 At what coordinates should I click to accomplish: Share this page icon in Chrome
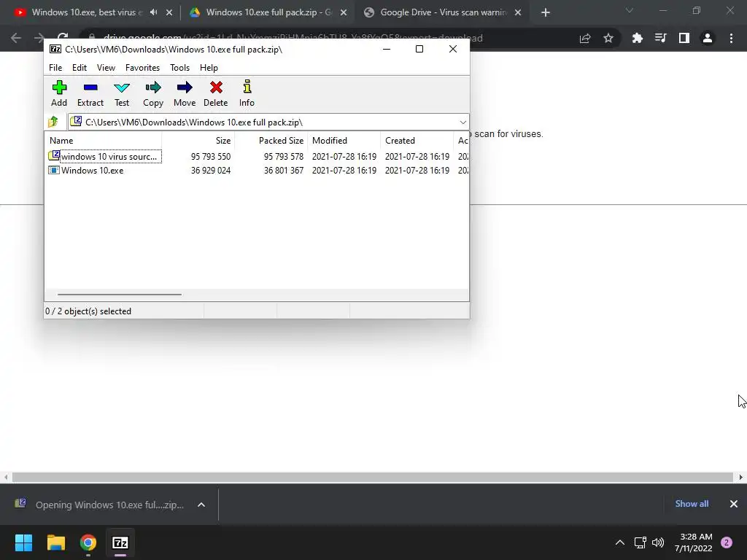[x=585, y=38]
